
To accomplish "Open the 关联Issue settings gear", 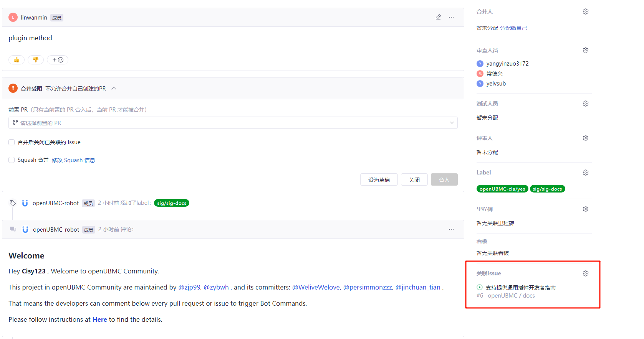I will (586, 273).
